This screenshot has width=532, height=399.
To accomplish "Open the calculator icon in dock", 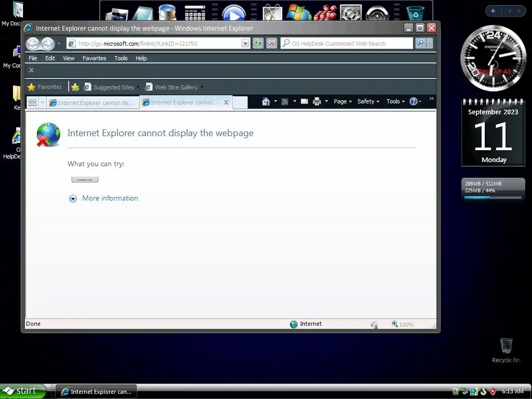I will point(195,13).
